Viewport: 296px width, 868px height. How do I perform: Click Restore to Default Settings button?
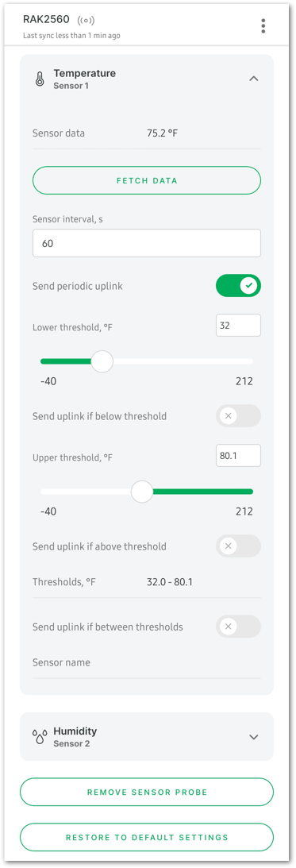(147, 838)
